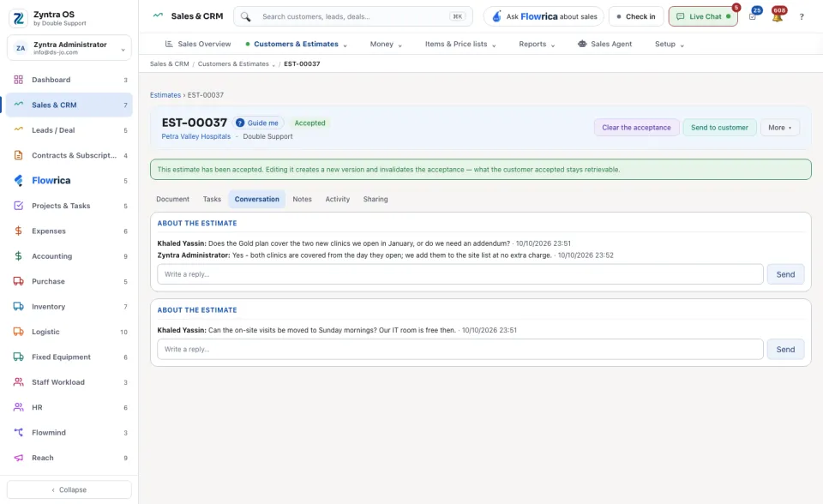Open the Estimates breadcrumb link
Screen dimensions: 823x504
(x=165, y=95)
